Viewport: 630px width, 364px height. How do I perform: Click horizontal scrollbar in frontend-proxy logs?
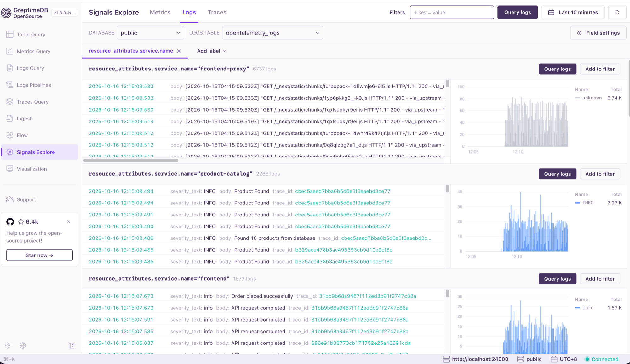(x=131, y=160)
